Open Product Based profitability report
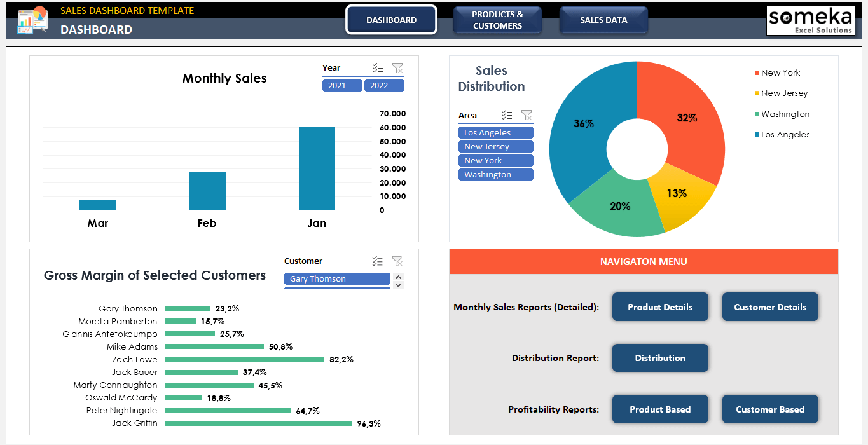This screenshot has height=445, width=868. tap(660, 409)
